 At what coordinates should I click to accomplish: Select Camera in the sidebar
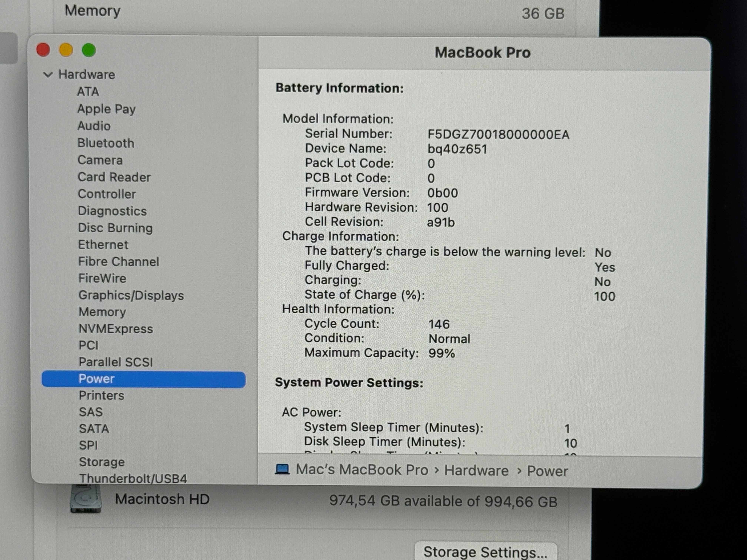pyautogui.click(x=100, y=160)
